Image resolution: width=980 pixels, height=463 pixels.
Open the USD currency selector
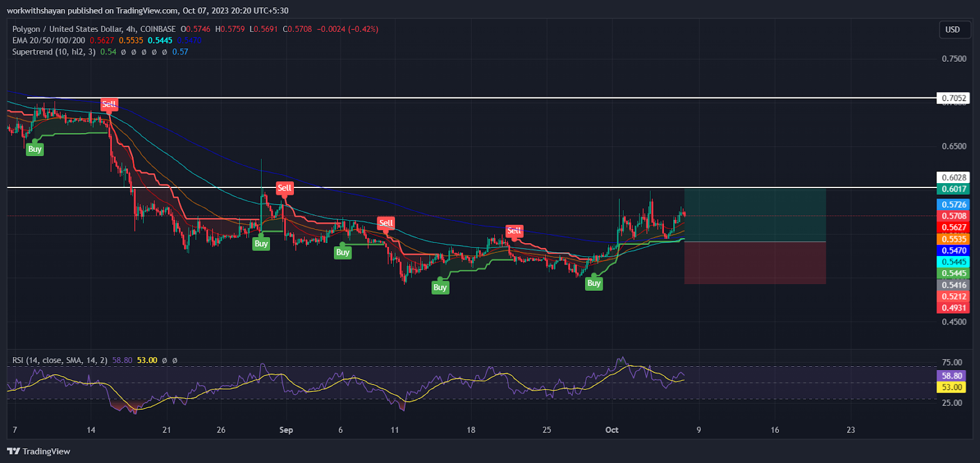pos(954,29)
